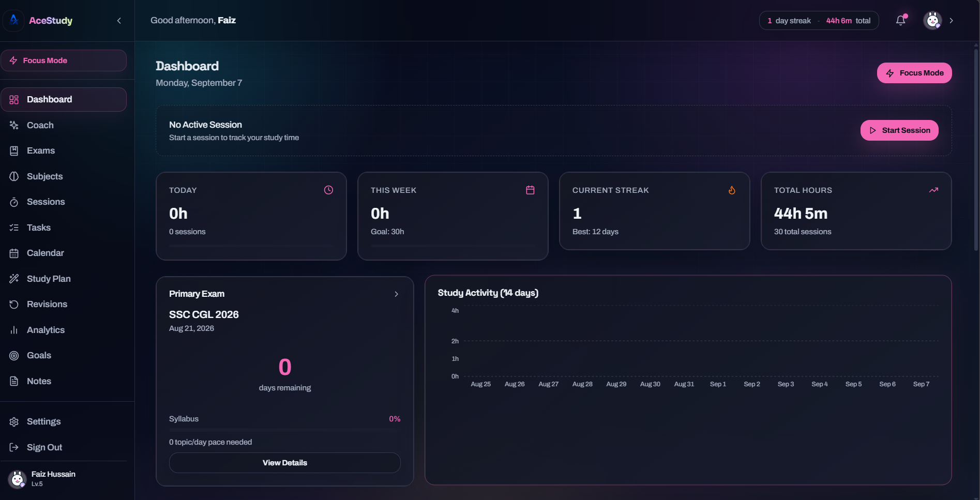The width and height of the screenshot is (980, 500).
Task: Click the page vertical scrollbar
Action: (x=976, y=150)
